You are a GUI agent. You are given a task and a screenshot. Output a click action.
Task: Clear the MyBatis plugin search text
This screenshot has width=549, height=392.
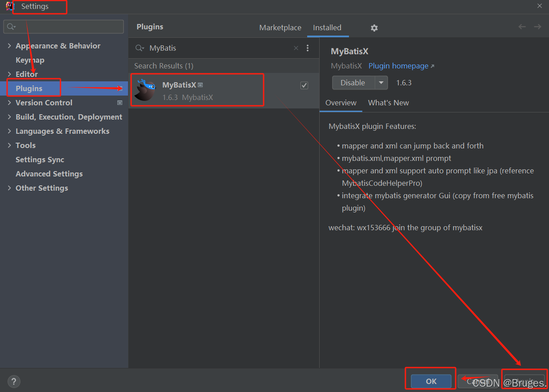tap(296, 48)
